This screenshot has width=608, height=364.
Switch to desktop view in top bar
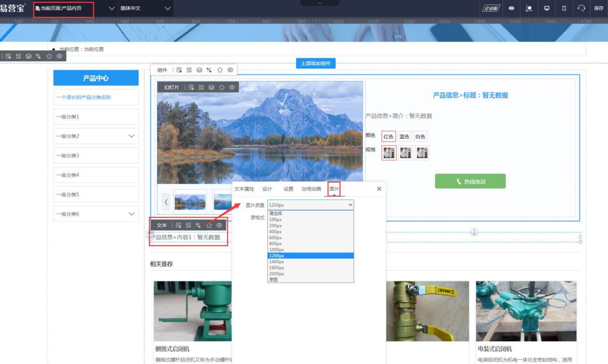(x=547, y=8)
